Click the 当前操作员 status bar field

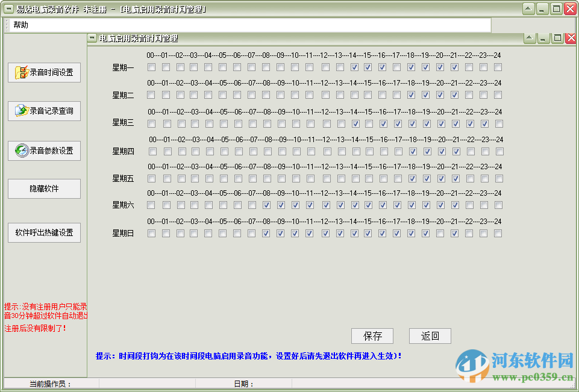tap(51, 384)
